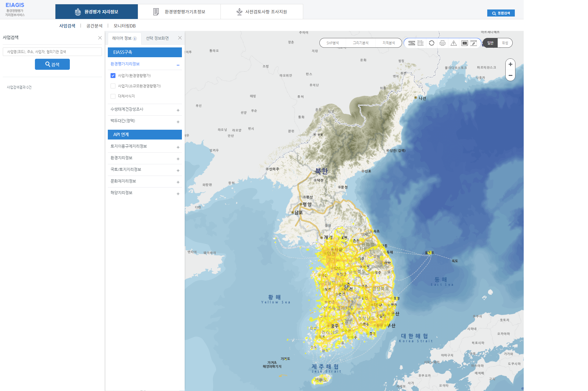588x391 pixels.
Task: Zoom in with the plus button
Action: click(x=510, y=64)
